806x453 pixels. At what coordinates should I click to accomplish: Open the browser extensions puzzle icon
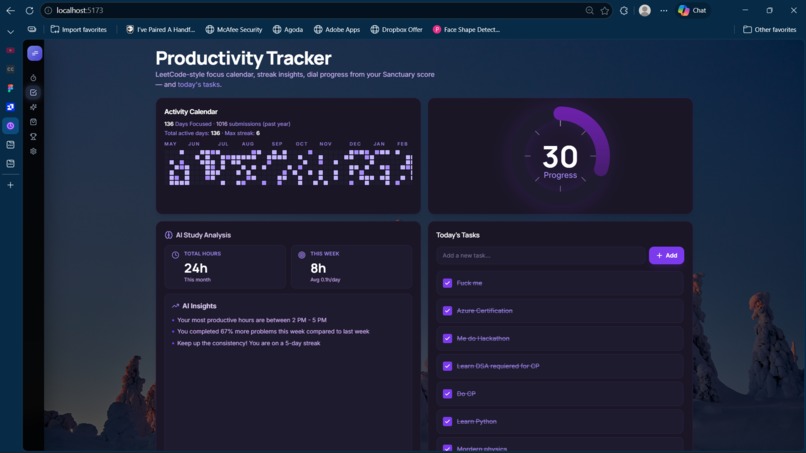click(624, 10)
